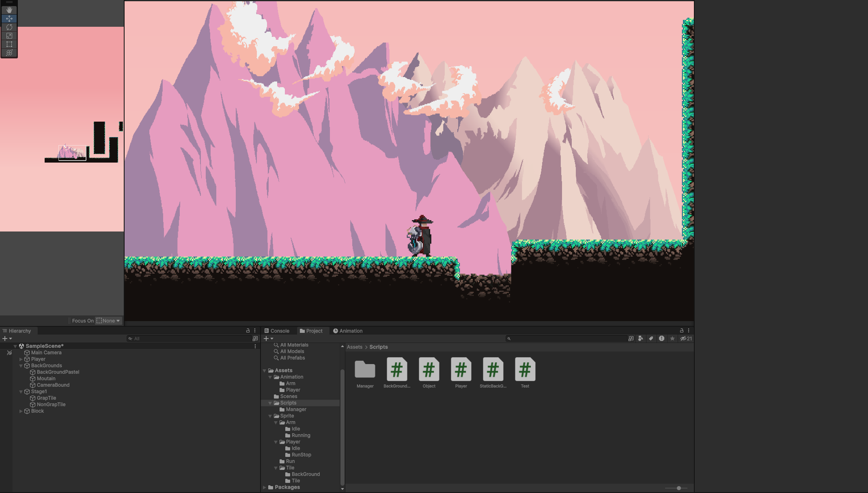
Task: Click Search by Label tag icon
Action: tap(651, 339)
